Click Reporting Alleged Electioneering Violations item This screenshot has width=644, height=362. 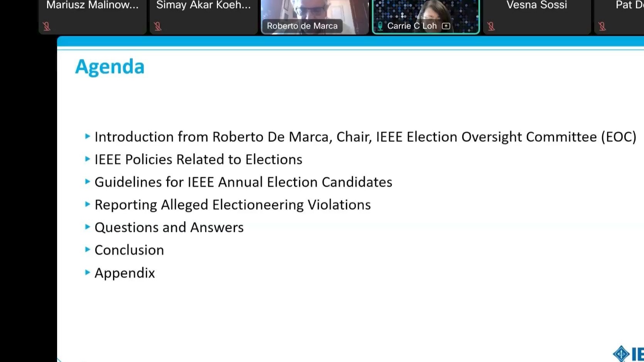point(233,205)
